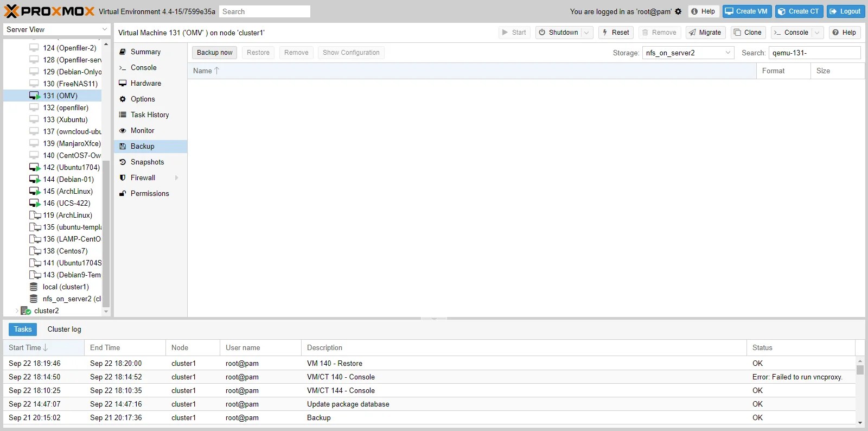The height and width of the screenshot is (431, 868).
Task: Sort by Name column header
Action: coord(472,71)
